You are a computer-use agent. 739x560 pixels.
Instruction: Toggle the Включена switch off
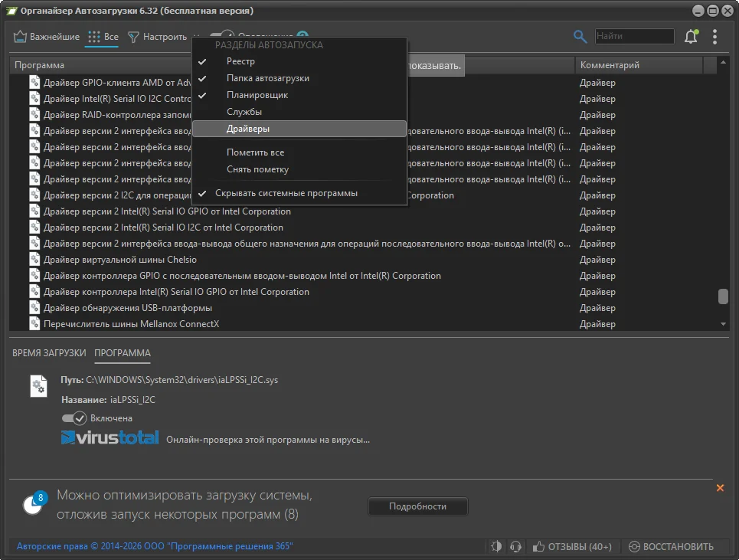tap(74, 418)
